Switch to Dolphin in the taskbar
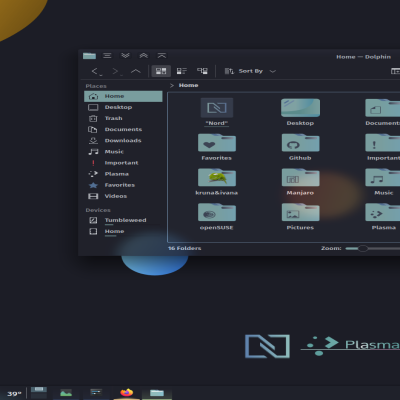Screen dimensions: 400x400 (157, 393)
